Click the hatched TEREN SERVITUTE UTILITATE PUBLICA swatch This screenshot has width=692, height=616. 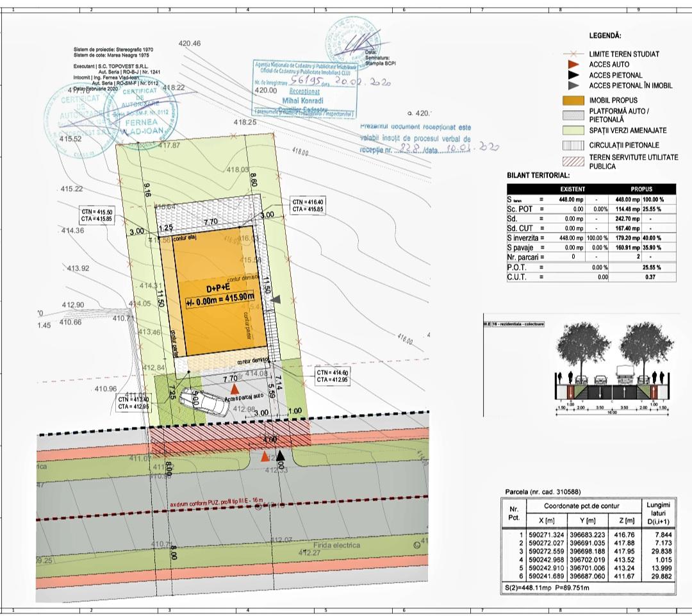point(573,161)
